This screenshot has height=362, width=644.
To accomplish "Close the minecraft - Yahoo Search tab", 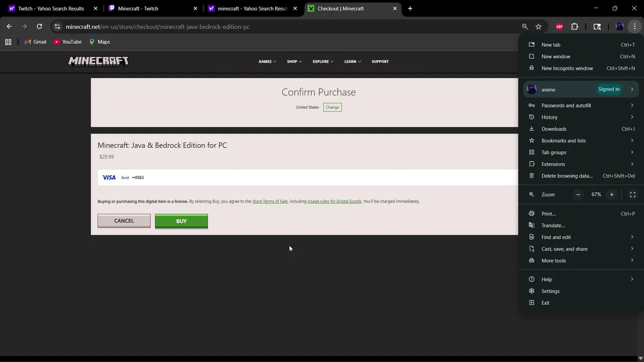I will point(295,9).
